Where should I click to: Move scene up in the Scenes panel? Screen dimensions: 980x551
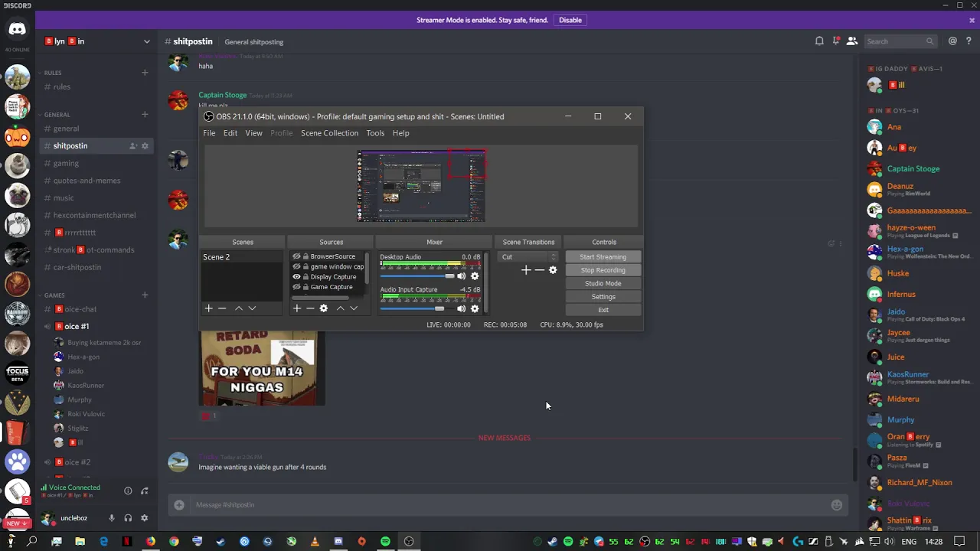tap(239, 308)
